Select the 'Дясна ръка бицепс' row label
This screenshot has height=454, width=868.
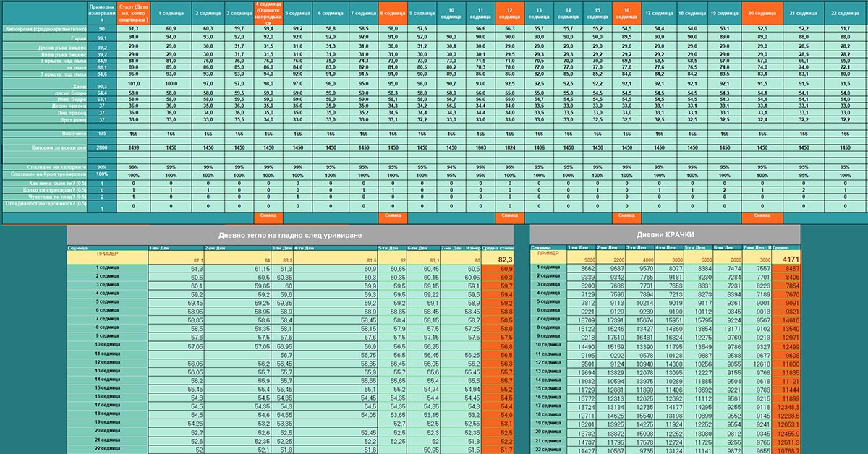coord(43,46)
